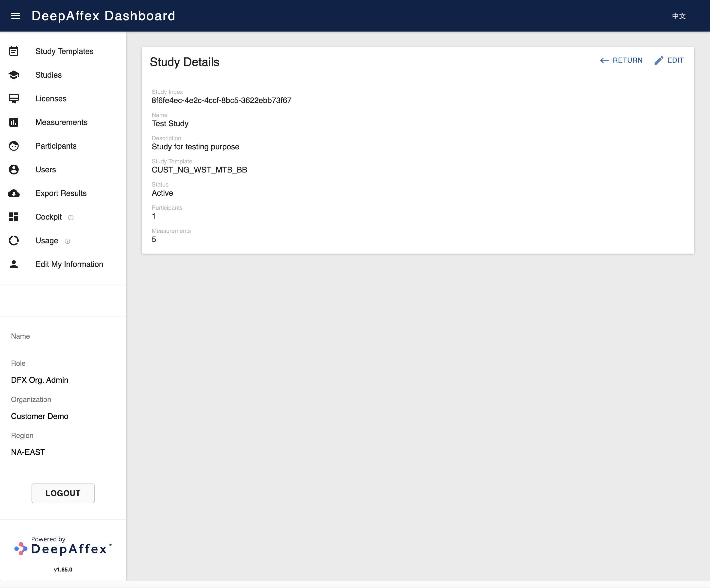The width and height of the screenshot is (710, 588).
Task: Click the Cockpit dashboard grid icon
Action: (14, 217)
